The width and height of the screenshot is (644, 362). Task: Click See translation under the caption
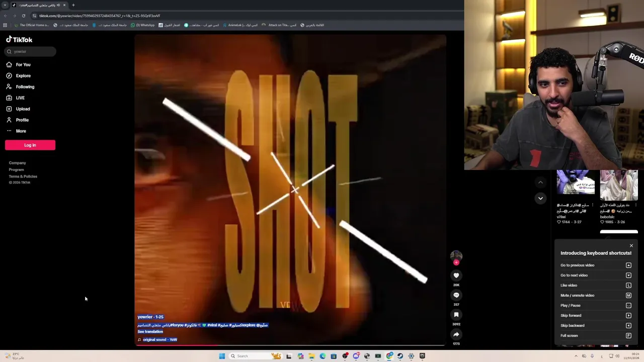(150, 332)
